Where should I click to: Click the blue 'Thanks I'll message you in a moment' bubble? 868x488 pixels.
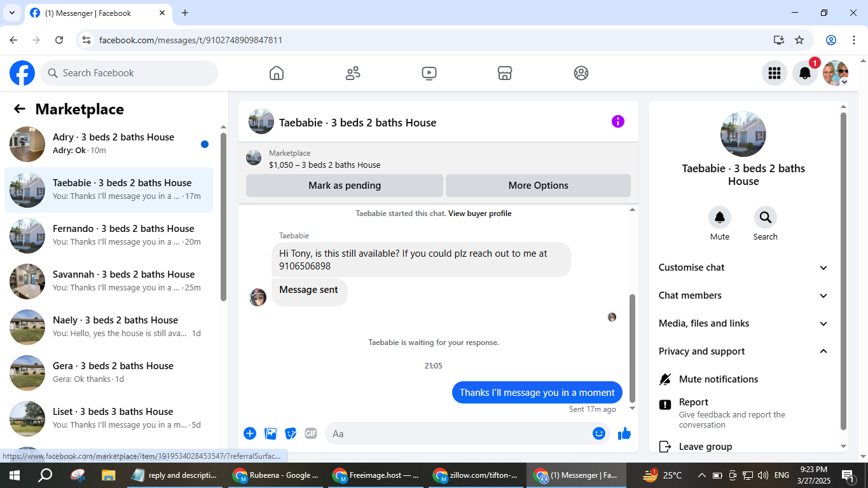tap(537, 392)
